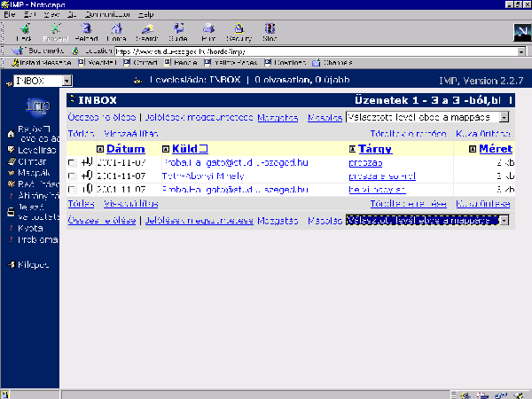The height and width of the screenshot is (399, 532).
Task: Sort messages by the Tárgy column
Action: [374, 149]
